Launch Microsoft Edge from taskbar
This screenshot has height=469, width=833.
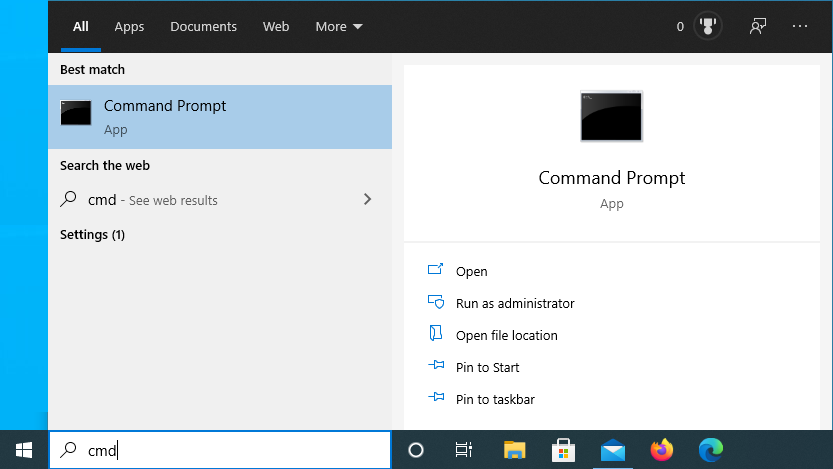point(711,450)
